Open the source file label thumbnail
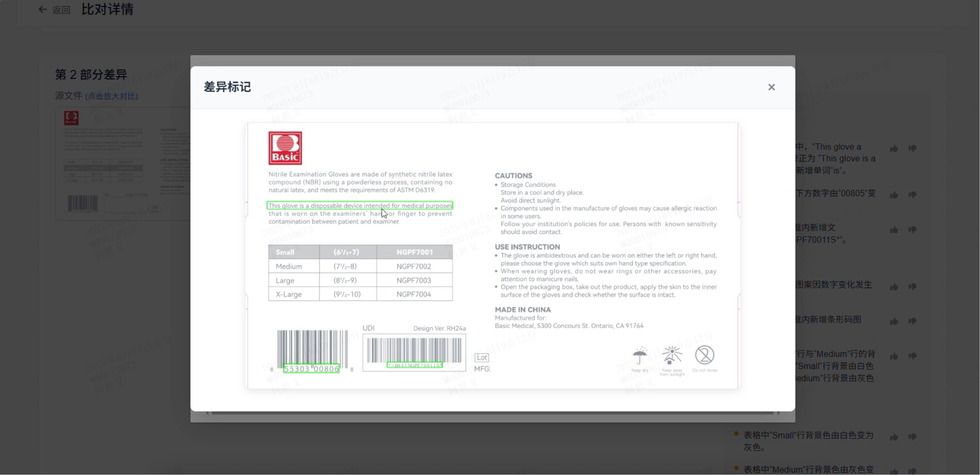 [x=122, y=164]
